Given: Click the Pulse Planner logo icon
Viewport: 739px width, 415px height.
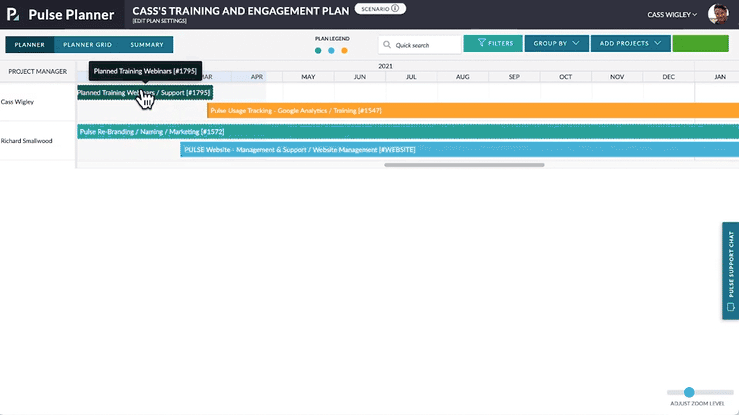Looking at the screenshot, I should [13, 14].
